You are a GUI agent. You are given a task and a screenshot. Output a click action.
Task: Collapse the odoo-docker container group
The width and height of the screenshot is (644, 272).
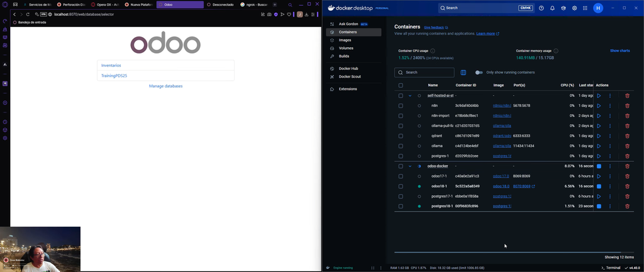pyautogui.click(x=410, y=166)
